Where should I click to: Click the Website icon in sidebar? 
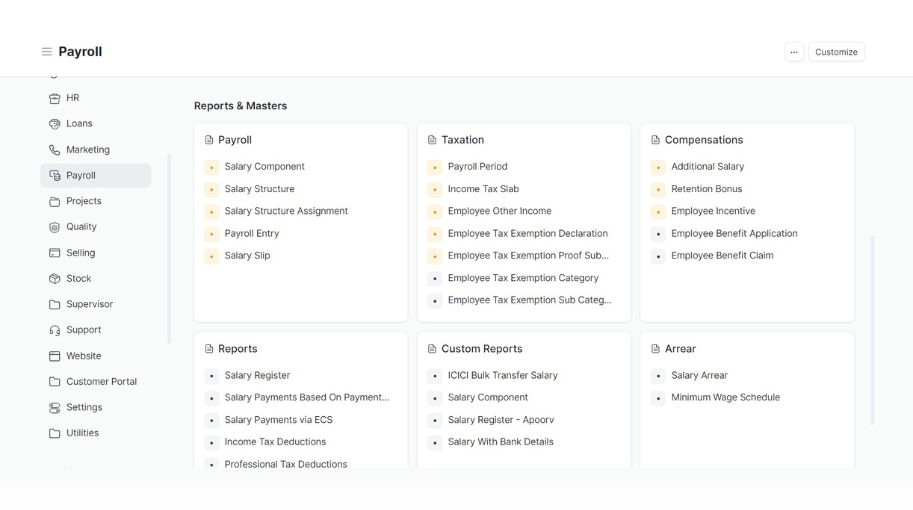pyautogui.click(x=55, y=356)
